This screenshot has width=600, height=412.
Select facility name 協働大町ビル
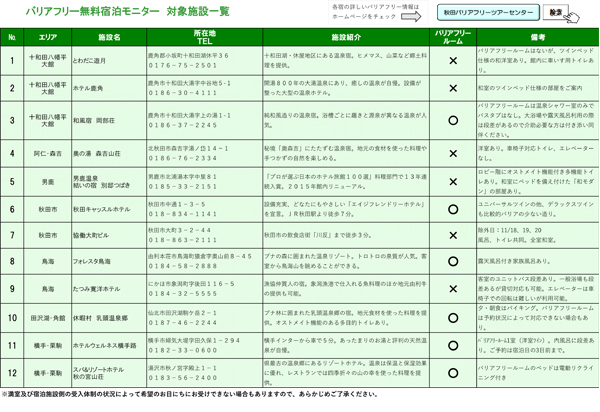(x=91, y=235)
